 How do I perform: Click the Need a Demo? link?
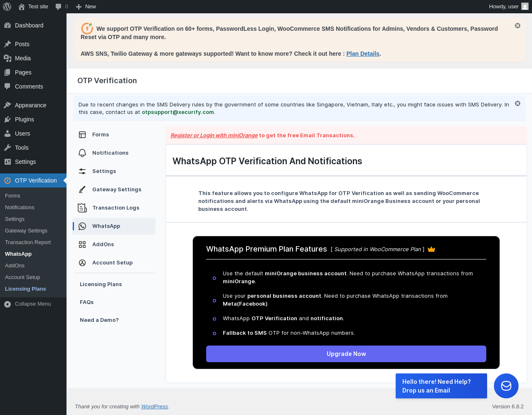(99, 320)
